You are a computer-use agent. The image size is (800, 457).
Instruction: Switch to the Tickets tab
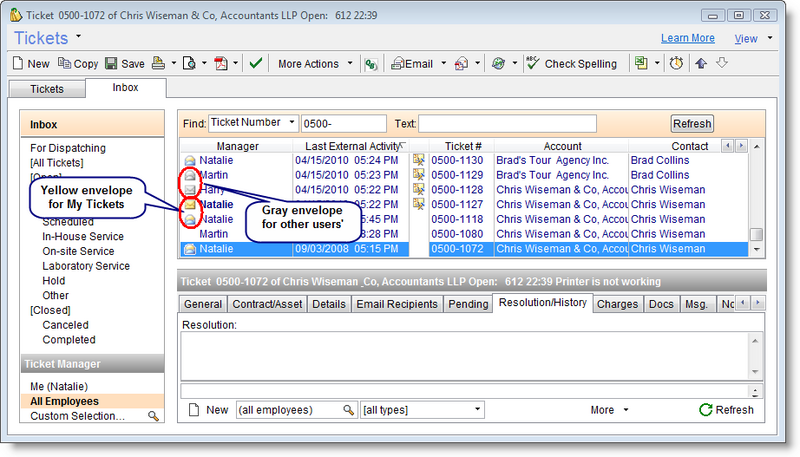tap(46, 89)
